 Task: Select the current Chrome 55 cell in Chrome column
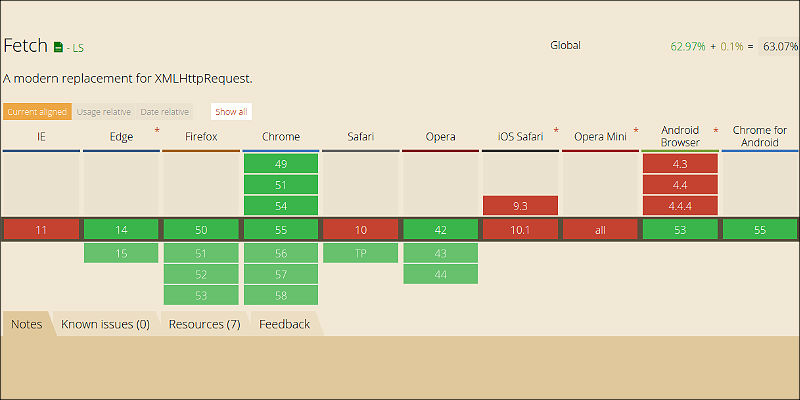[x=281, y=230]
